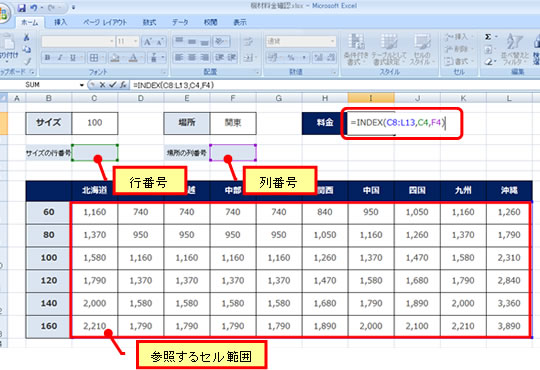540x370 pixels.
Task: Switch to the 挿入 ribbon tab
Action: pos(61,22)
